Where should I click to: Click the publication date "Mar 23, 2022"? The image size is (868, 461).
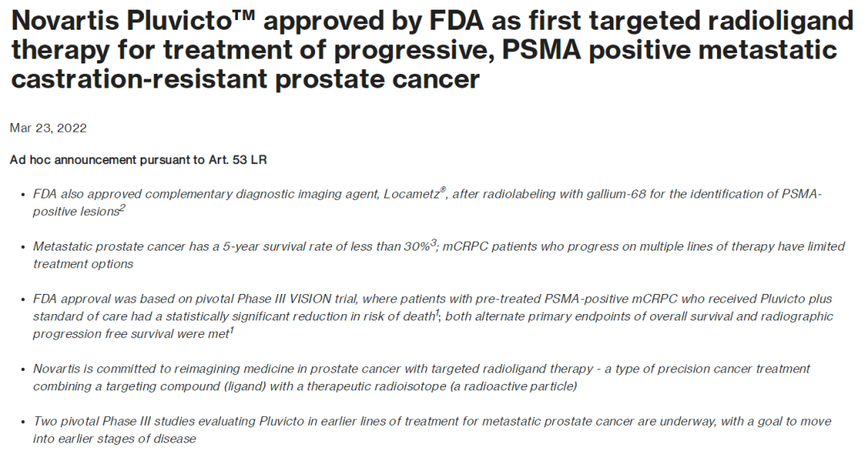click(x=48, y=129)
